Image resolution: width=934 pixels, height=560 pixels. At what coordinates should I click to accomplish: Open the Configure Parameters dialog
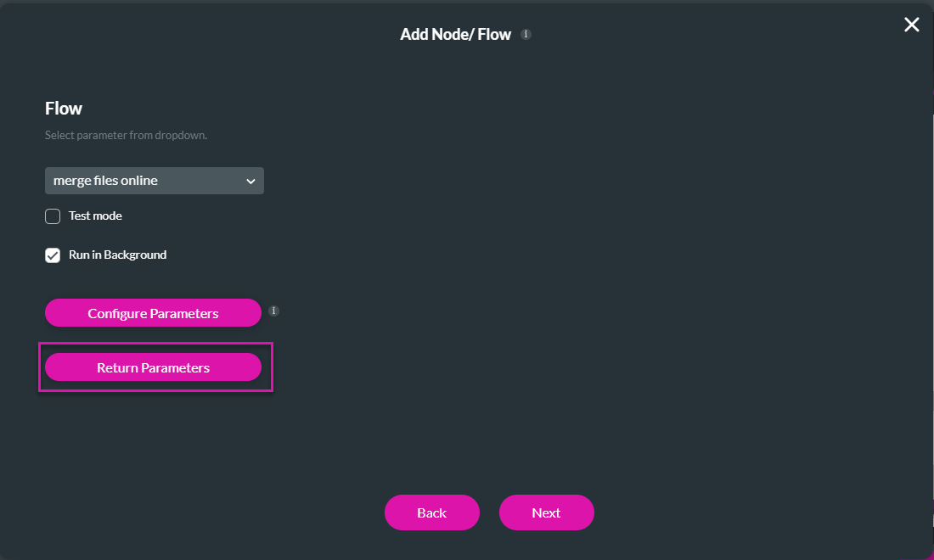tap(153, 312)
